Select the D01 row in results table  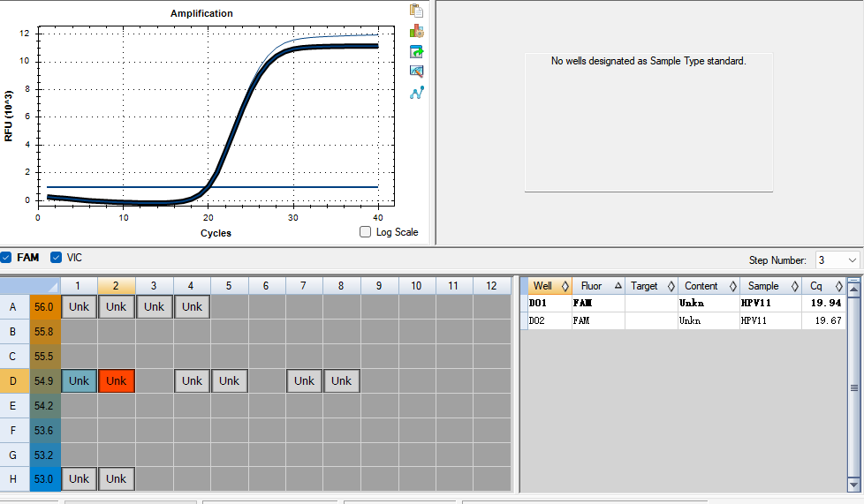click(x=683, y=303)
